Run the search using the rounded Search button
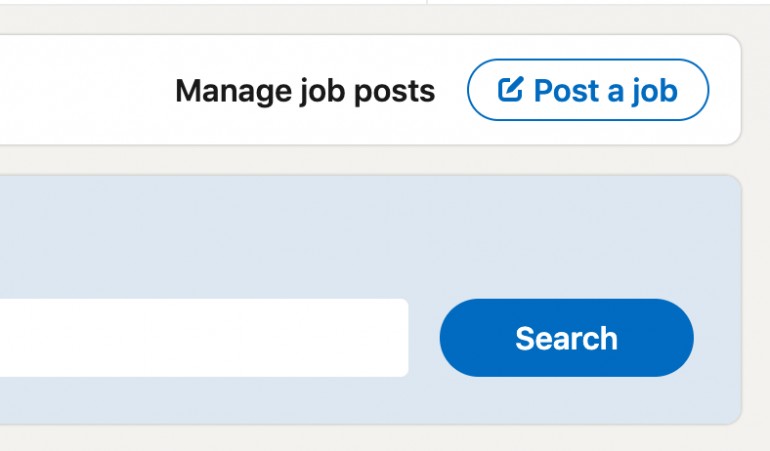The height and width of the screenshot is (451, 770). coord(566,338)
